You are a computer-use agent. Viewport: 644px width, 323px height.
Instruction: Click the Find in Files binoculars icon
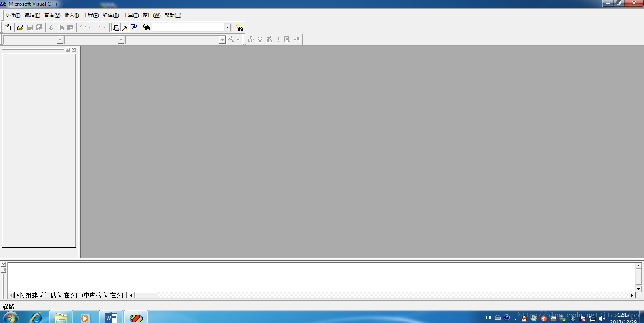pyautogui.click(x=147, y=27)
